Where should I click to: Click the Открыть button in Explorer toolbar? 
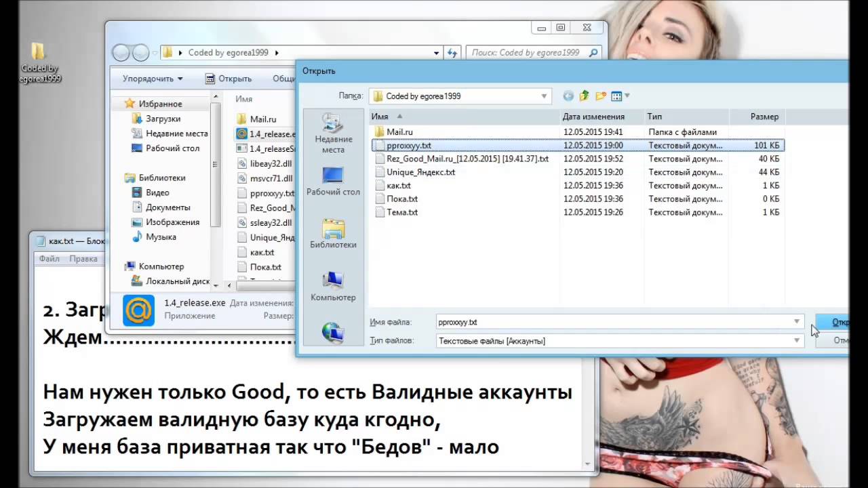pos(228,79)
